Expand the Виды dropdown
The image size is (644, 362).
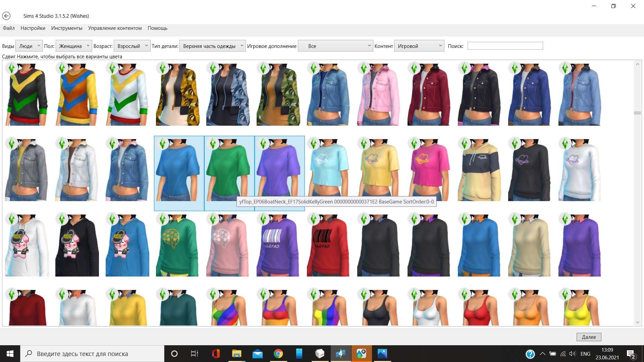coord(29,46)
